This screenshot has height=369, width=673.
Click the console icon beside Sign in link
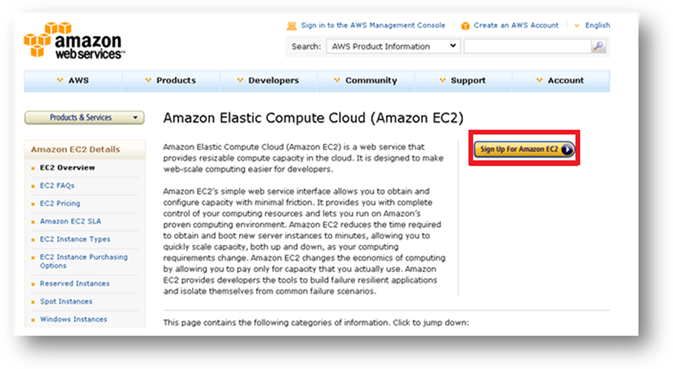pyautogui.click(x=291, y=26)
